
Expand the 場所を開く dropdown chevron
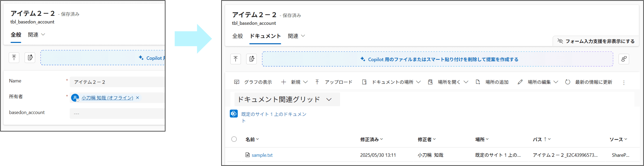(x=466, y=82)
